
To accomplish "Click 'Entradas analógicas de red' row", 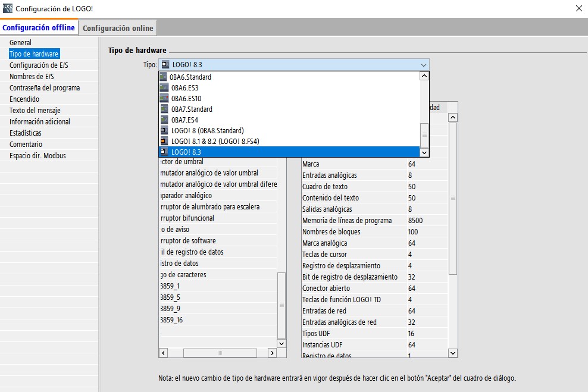I will (x=374, y=322).
